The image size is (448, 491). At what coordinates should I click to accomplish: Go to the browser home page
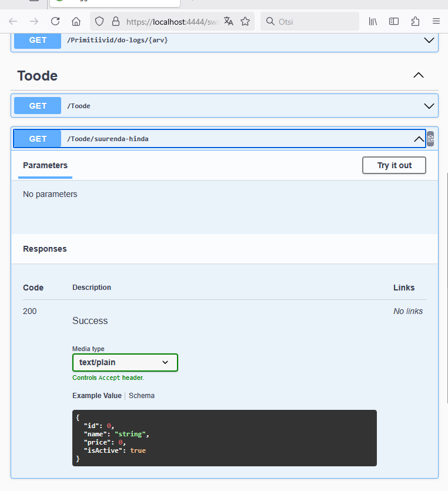76,22
